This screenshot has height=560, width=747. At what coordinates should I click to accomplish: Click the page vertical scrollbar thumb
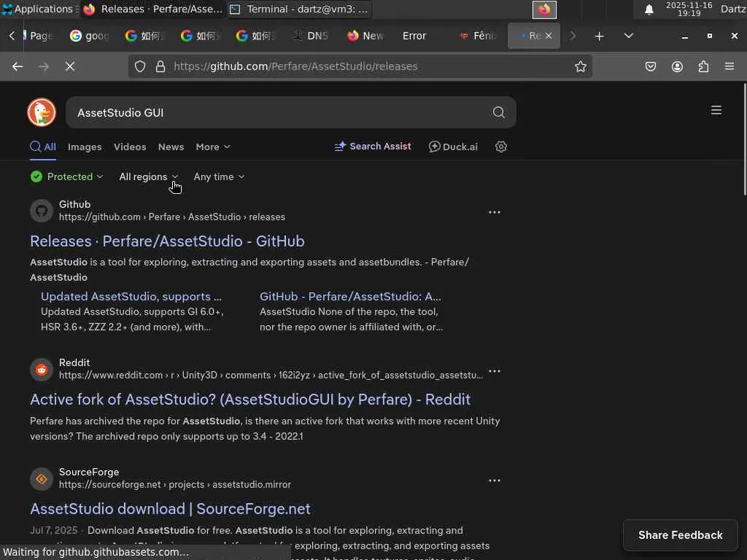pyautogui.click(x=744, y=138)
